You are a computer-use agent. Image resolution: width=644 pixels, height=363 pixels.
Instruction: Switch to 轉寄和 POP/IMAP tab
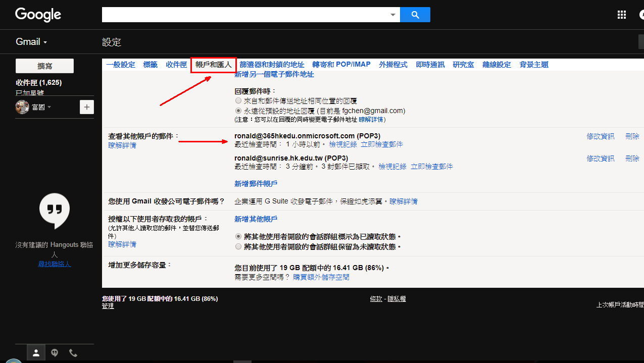(341, 65)
